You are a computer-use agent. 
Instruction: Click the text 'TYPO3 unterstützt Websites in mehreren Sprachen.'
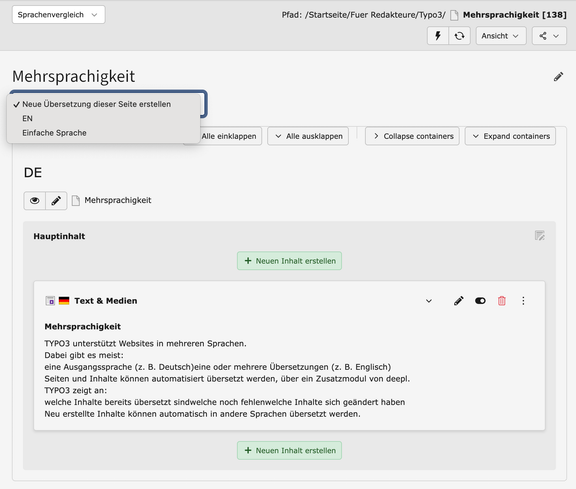(145, 344)
